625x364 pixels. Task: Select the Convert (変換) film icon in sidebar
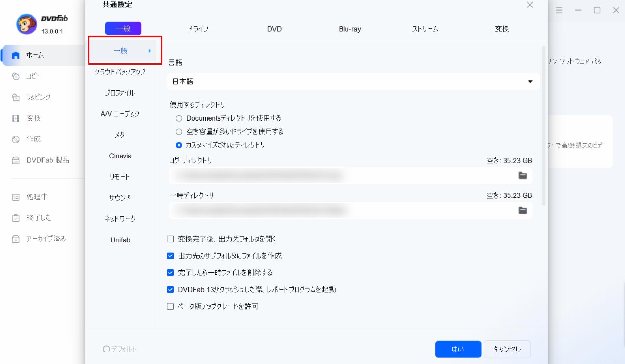tap(16, 118)
